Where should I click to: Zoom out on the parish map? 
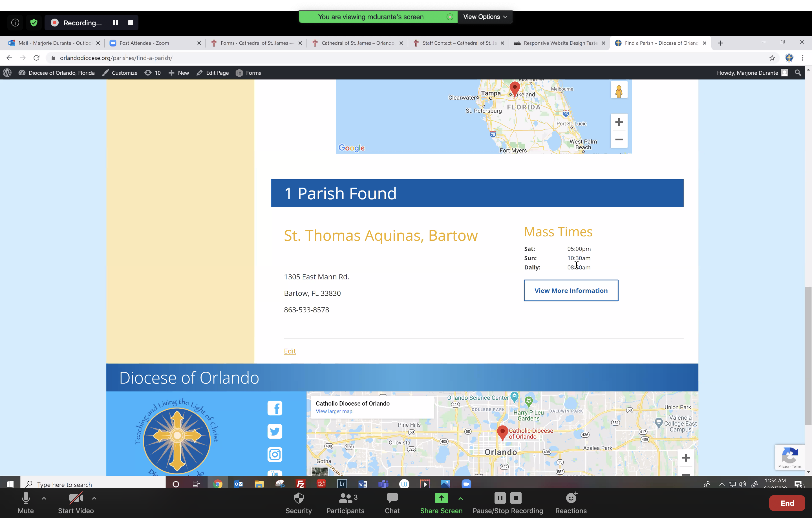tap(619, 140)
